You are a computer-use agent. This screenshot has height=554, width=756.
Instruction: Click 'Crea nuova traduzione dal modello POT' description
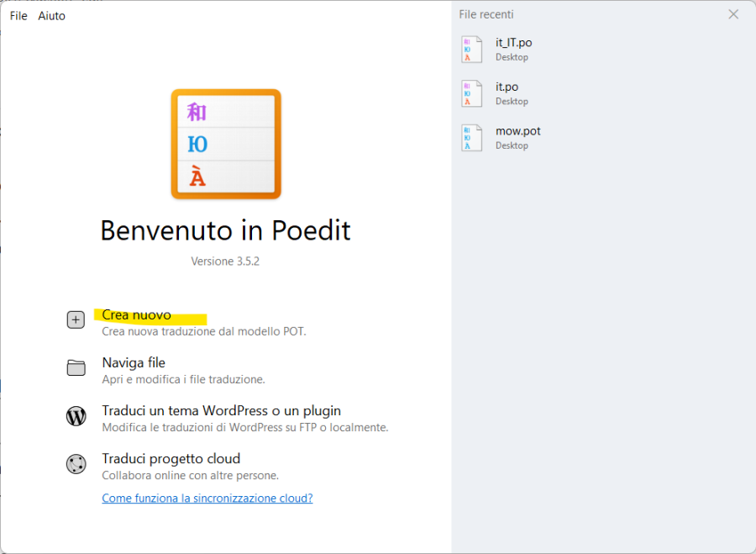pos(203,331)
